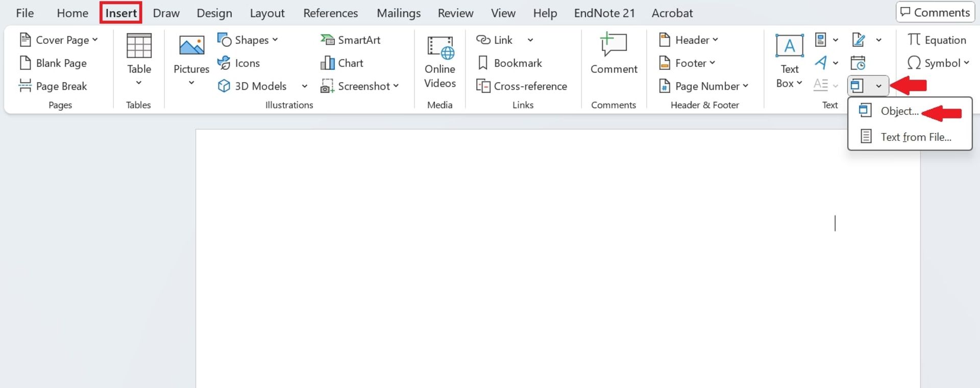This screenshot has height=388, width=980.
Task: Open the Shapes gallery
Action: (x=248, y=40)
